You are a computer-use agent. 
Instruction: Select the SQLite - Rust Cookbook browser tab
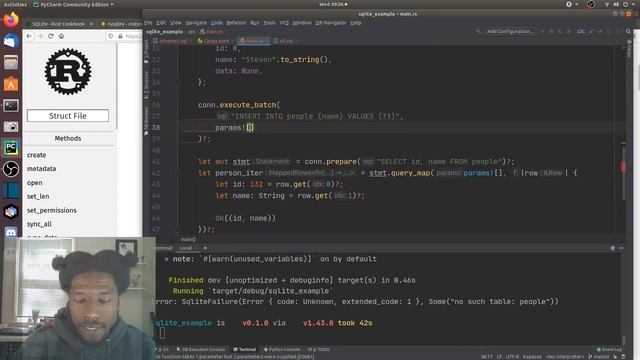click(59, 24)
